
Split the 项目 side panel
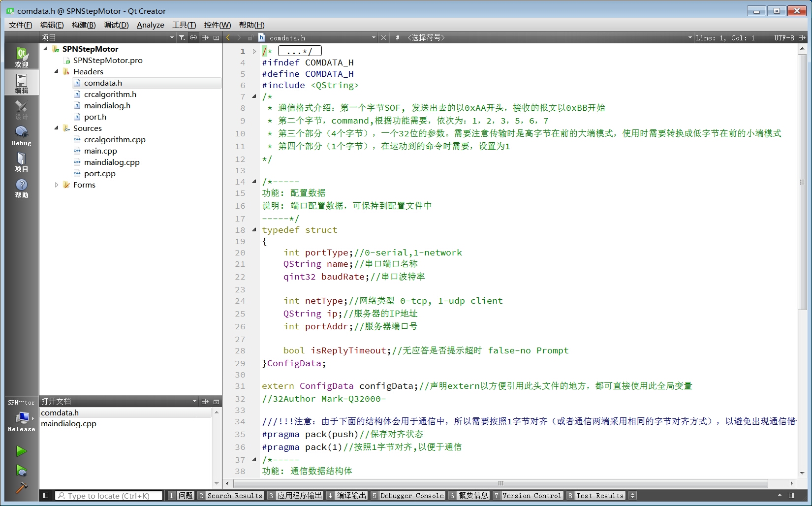(x=205, y=37)
